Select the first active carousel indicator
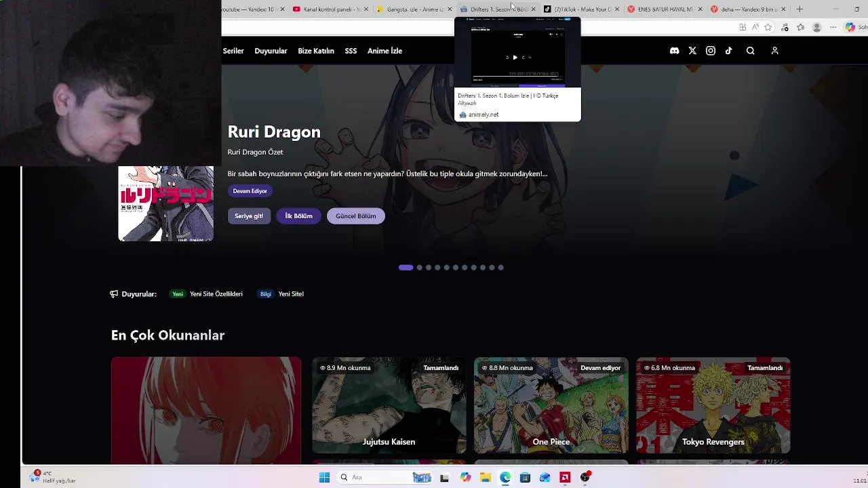The height and width of the screenshot is (488, 868). tap(406, 268)
